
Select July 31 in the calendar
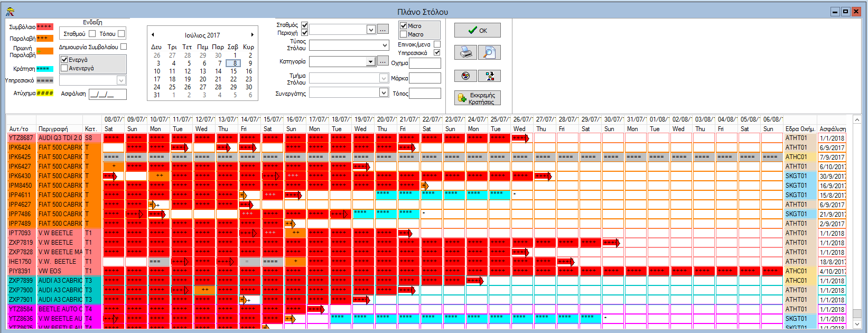pyautogui.click(x=157, y=95)
